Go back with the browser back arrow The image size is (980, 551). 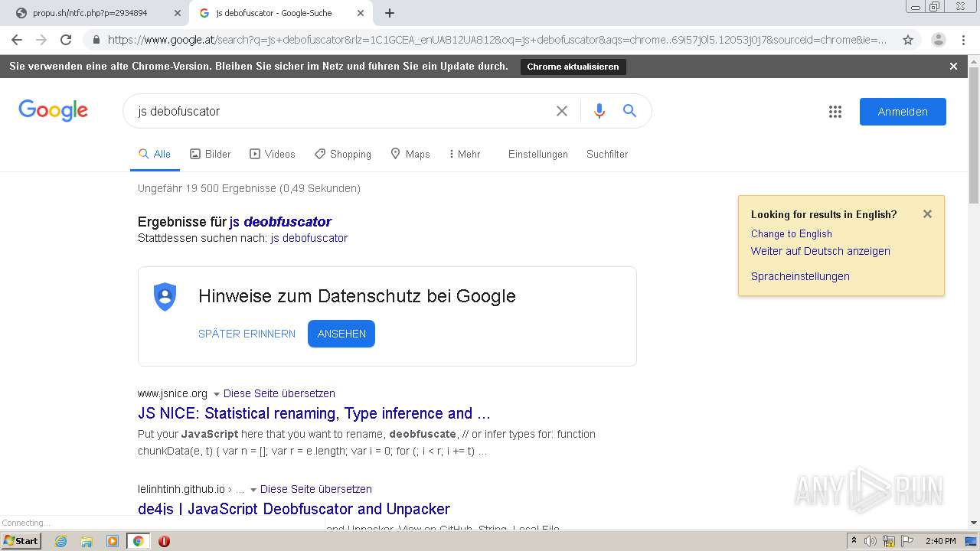point(17,40)
